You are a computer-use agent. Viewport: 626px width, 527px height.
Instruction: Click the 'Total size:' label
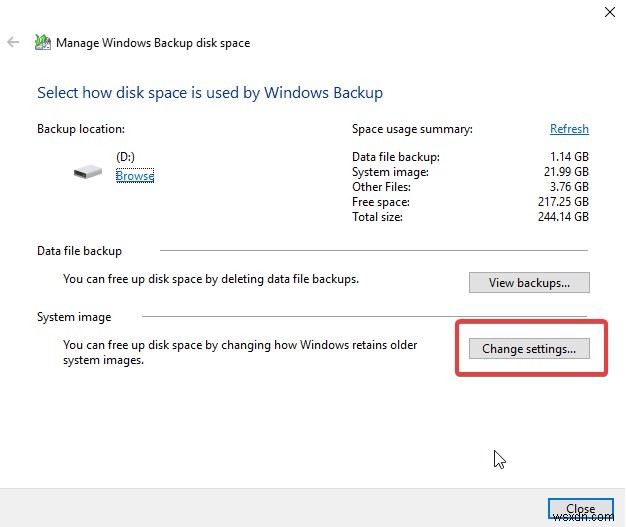(377, 217)
